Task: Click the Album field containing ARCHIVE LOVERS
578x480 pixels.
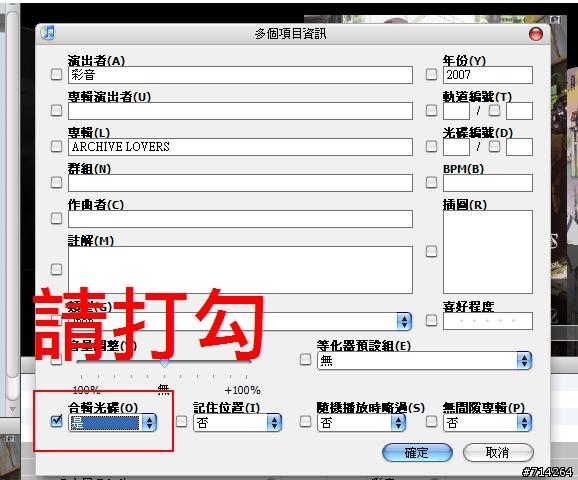Action: tap(240, 147)
